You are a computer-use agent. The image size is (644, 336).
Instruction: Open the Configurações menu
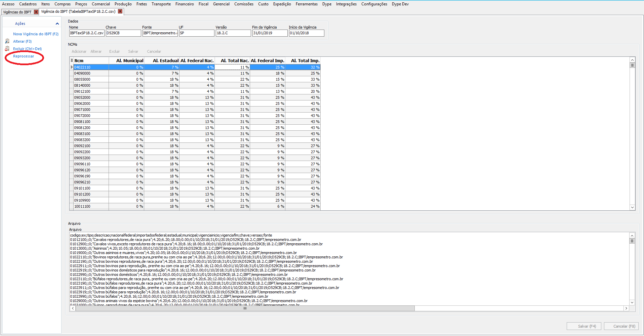pos(374,4)
